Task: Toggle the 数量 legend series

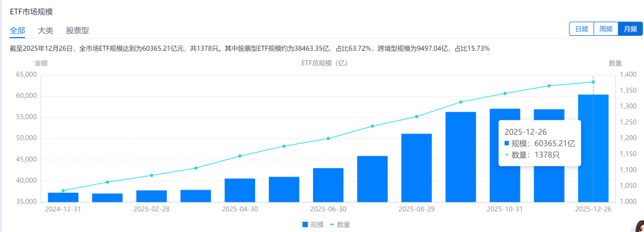Action: (339, 225)
